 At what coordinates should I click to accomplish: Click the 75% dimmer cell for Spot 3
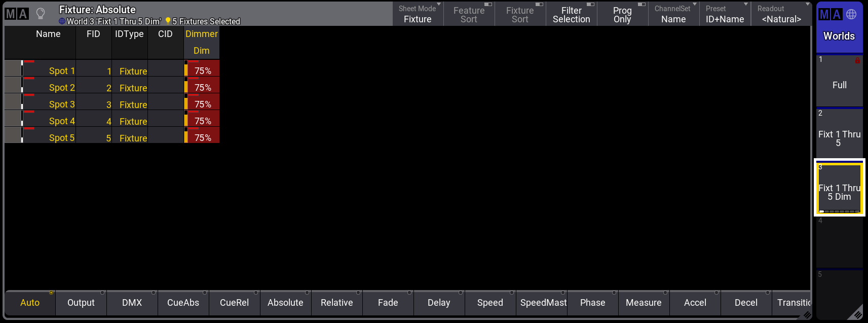[x=203, y=104]
